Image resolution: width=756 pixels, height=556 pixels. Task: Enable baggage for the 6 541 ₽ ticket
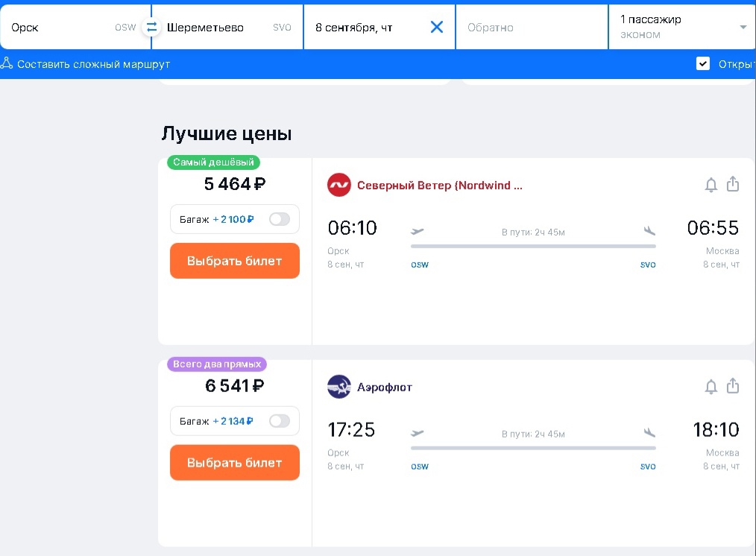tap(280, 420)
